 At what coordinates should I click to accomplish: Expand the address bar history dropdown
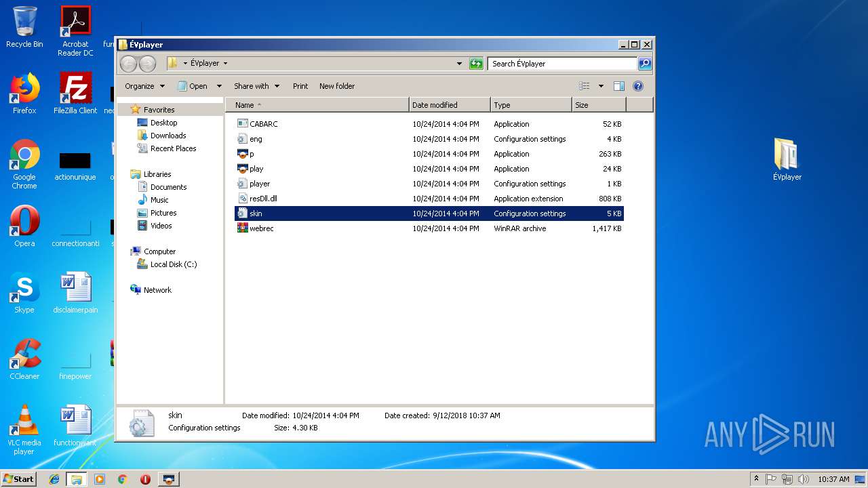[460, 64]
